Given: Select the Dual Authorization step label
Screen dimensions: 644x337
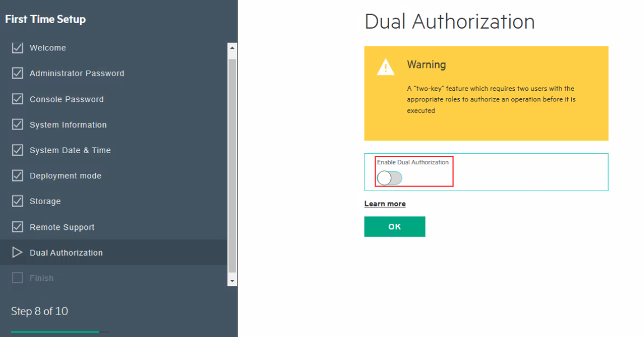Looking at the screenshot, I should coord(66,253).
